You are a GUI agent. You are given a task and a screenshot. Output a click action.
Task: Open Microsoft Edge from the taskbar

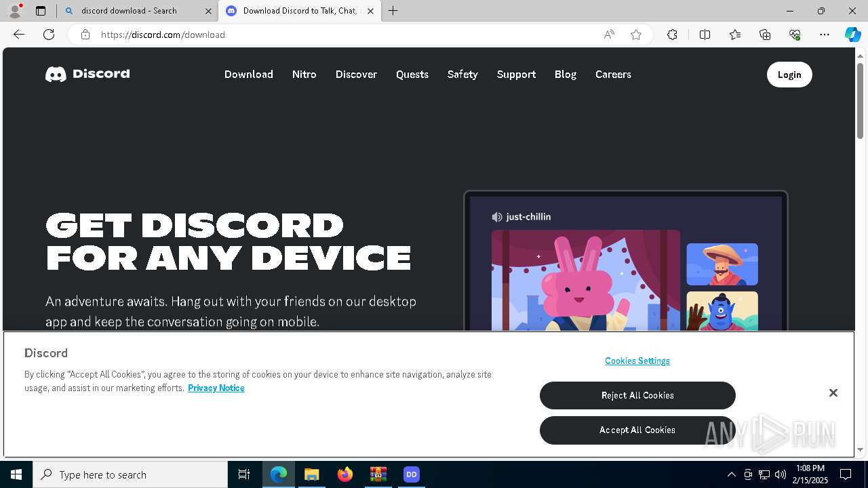pos(279,474)
